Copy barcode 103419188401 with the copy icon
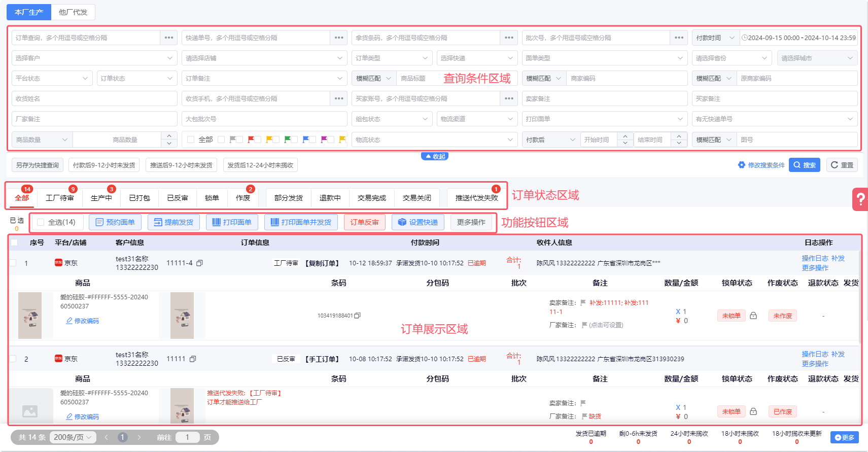The height and width of the screenshot is (452, 868). (x=358, y=316)
